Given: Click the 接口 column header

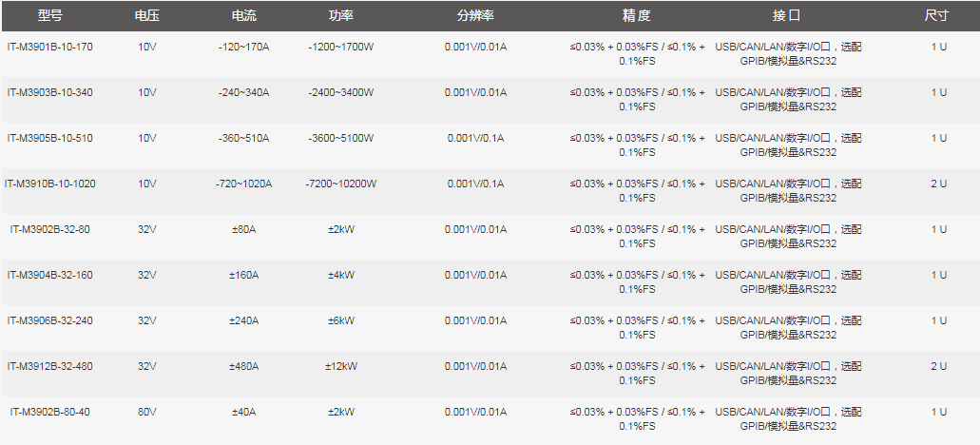Looking at the screenshot, I should click(787, 16).
